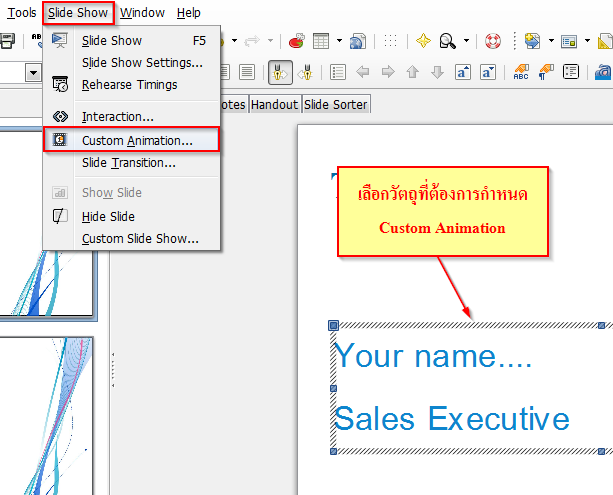This screenshot has width=613, height=495.
Task: Click the Demote right arrow icon
Action: coord(388,72)
